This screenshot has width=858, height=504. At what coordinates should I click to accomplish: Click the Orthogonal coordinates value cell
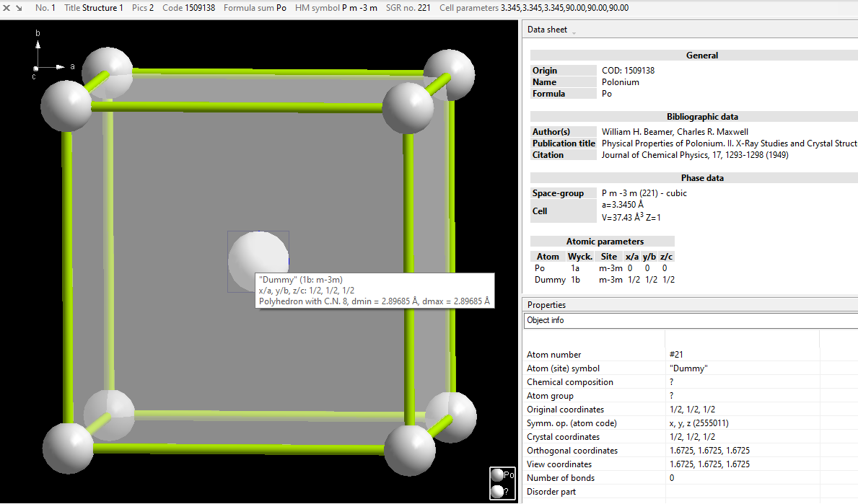(709, 451)
